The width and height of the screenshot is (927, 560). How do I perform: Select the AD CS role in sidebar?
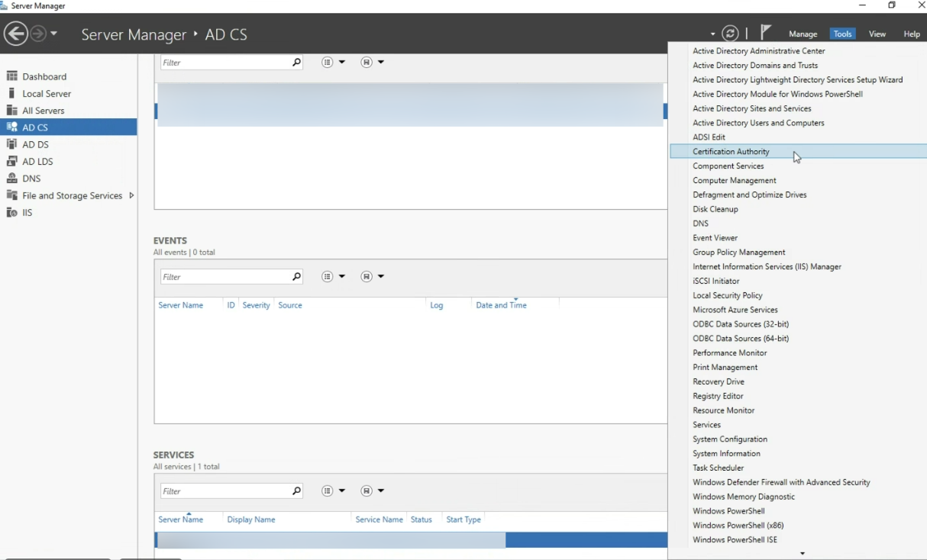(x=69, y=127)
